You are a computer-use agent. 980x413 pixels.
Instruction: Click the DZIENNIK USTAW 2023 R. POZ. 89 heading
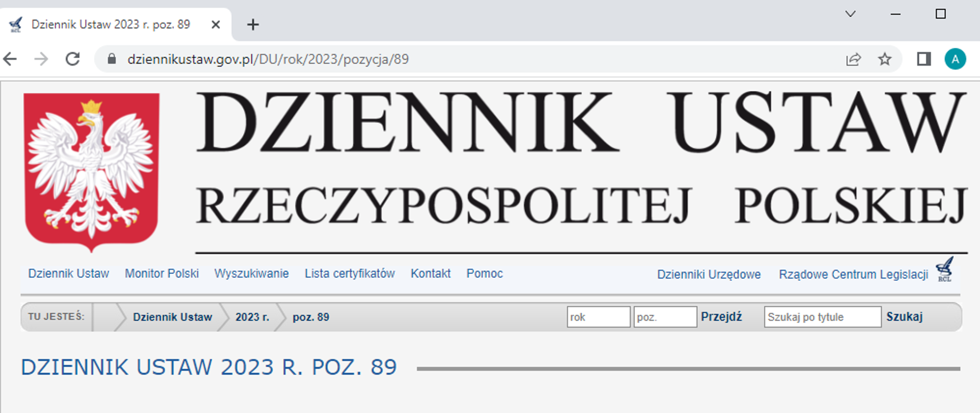tap(209, 368)
